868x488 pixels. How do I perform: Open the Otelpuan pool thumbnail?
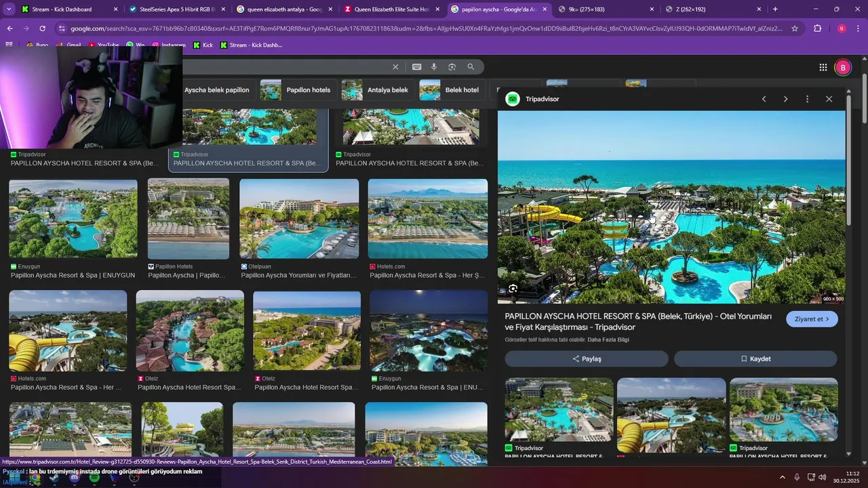(299, 218)
